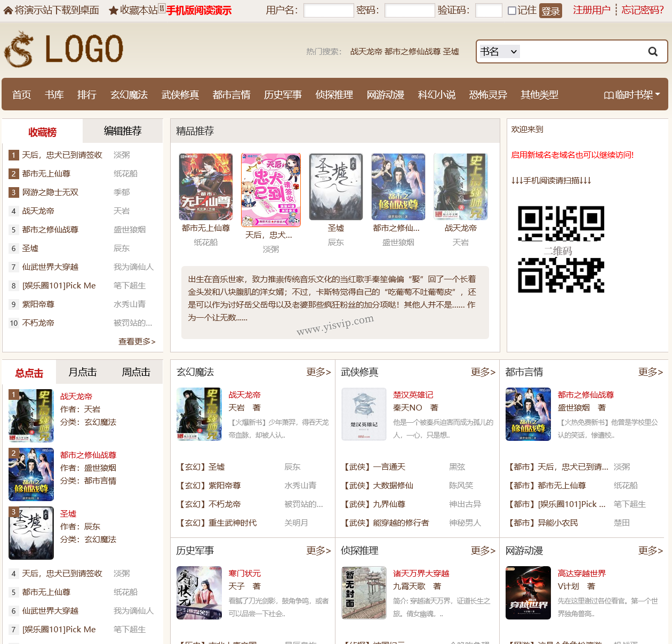Click the home icon to download site
Viewport: 672px width, 644px height.
click(x=8, y=11)
